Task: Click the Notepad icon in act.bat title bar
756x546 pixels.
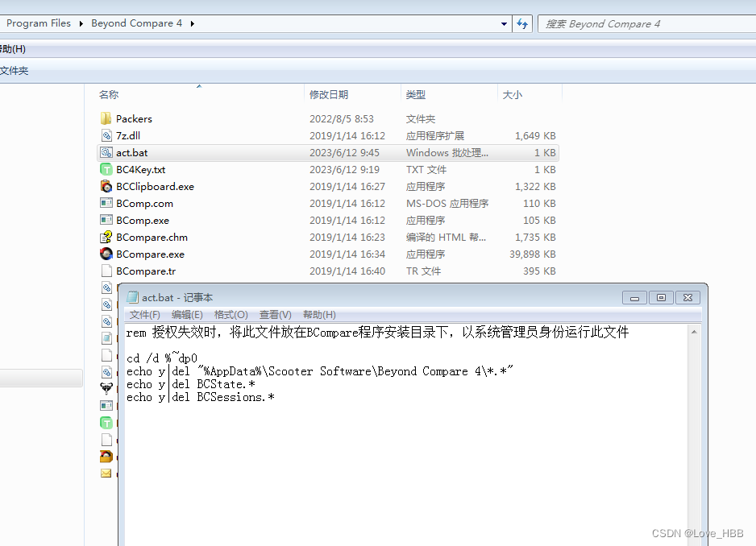Action: tap(132, 297)
